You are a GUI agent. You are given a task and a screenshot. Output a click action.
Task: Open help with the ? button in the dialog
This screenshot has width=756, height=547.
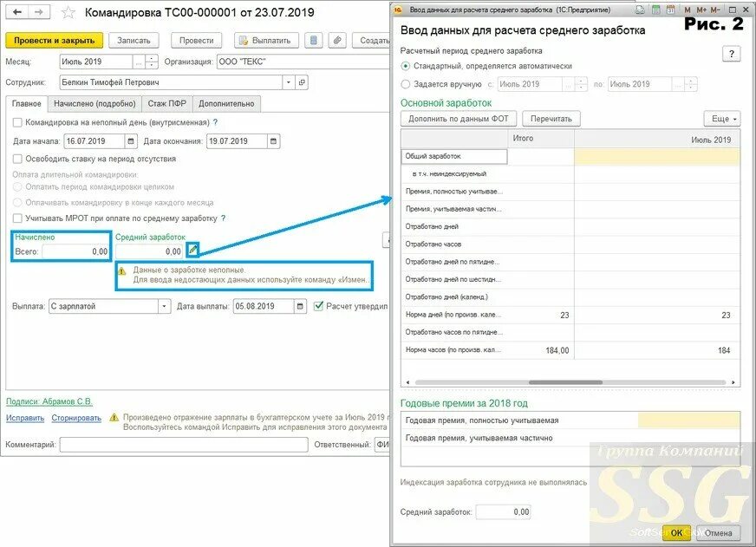[732, 54]
